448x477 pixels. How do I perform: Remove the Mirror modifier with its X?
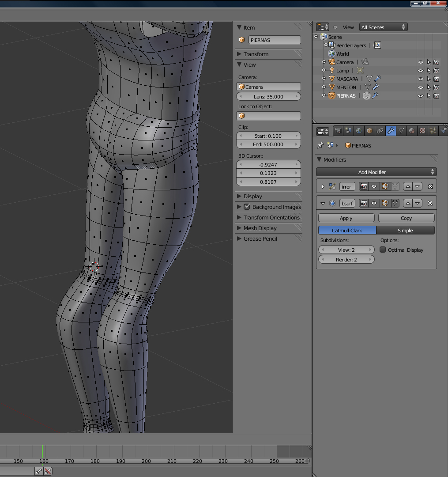click(x=430, y=186)
